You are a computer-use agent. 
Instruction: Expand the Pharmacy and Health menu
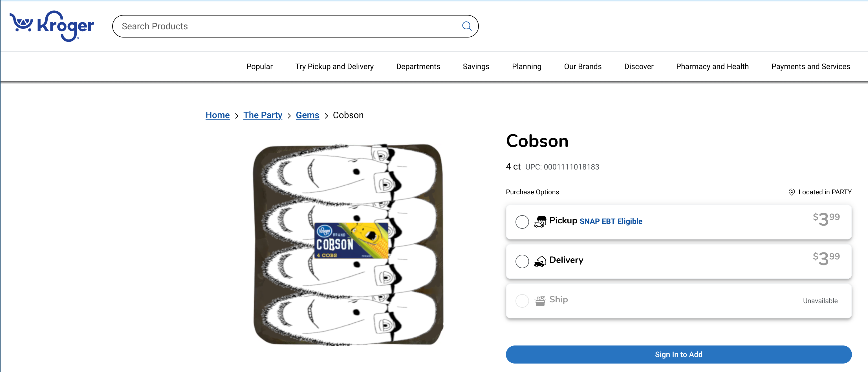point(712,66)
